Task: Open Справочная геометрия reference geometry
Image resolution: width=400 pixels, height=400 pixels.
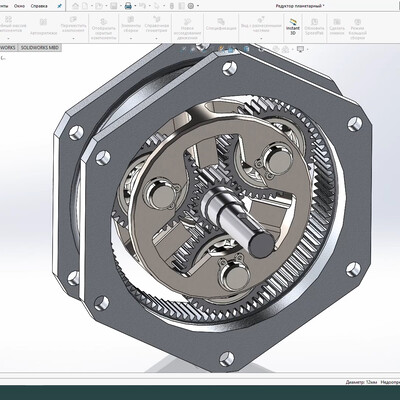Action: pyautogui.click(x=157, y=24)
